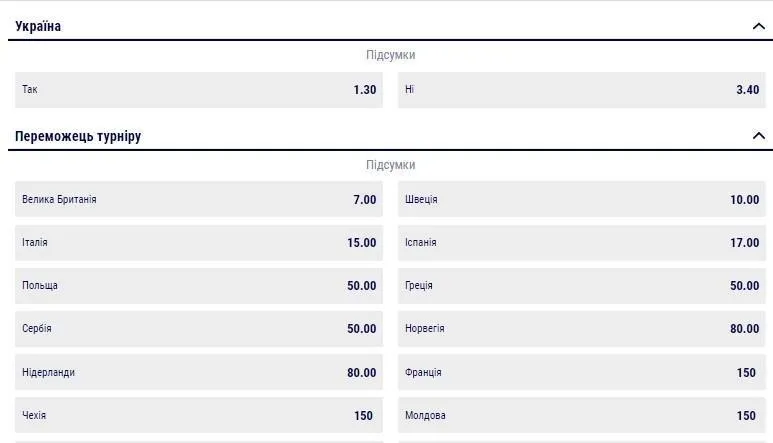Bet on Ні at 3.40
The width and height of the screenshot is (773, 443).
point(581,90)
